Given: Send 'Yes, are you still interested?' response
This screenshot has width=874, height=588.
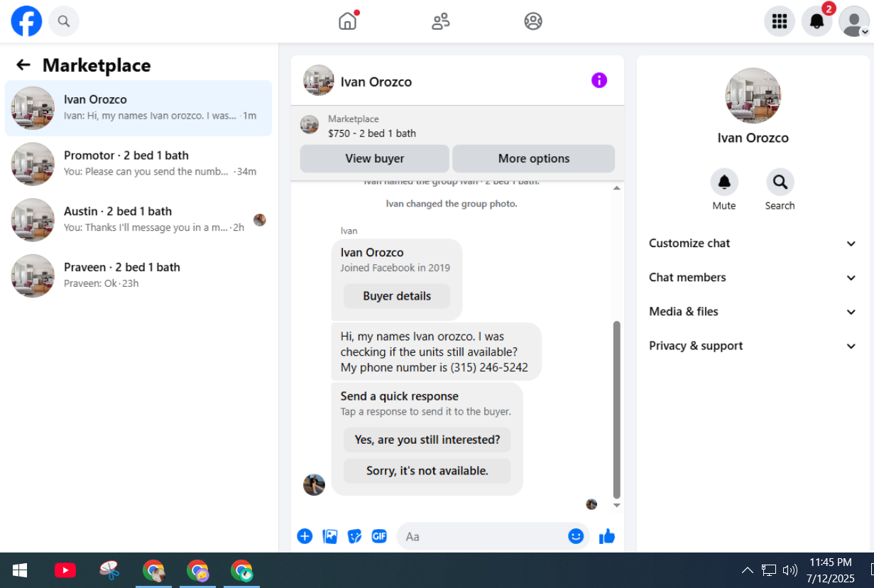Looking at the screenshot, I should pyautogui.click(x=427, y=440).
